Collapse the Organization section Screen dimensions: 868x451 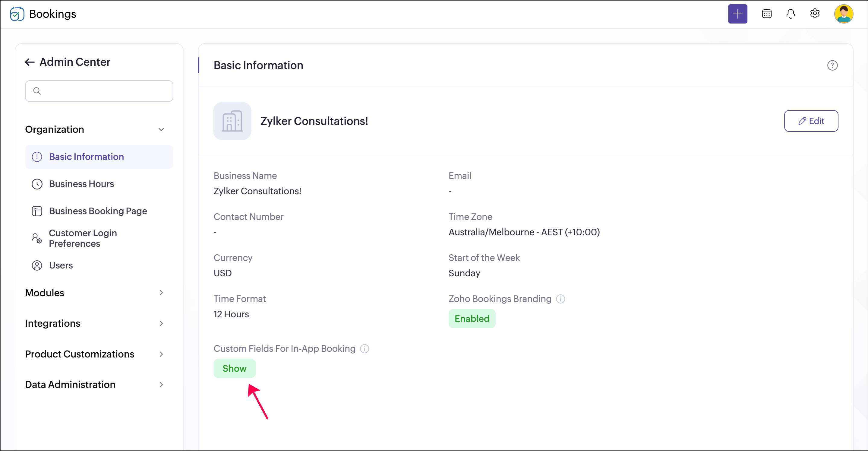click(x=161, y=129)
